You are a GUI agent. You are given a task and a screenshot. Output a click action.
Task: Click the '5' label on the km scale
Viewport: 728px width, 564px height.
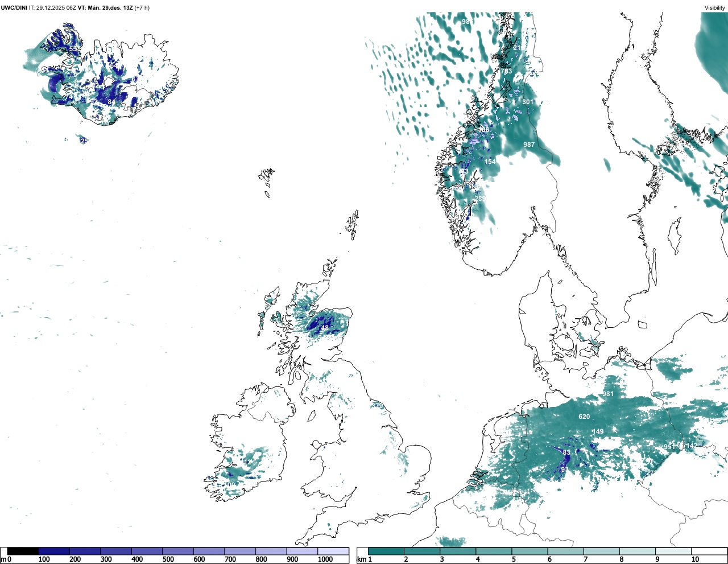pos(514,559)
